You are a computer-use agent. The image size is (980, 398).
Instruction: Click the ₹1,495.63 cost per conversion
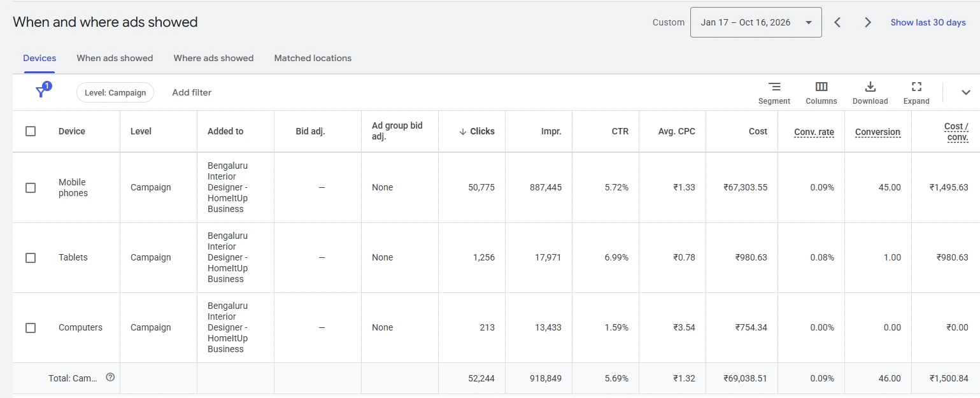949,187
